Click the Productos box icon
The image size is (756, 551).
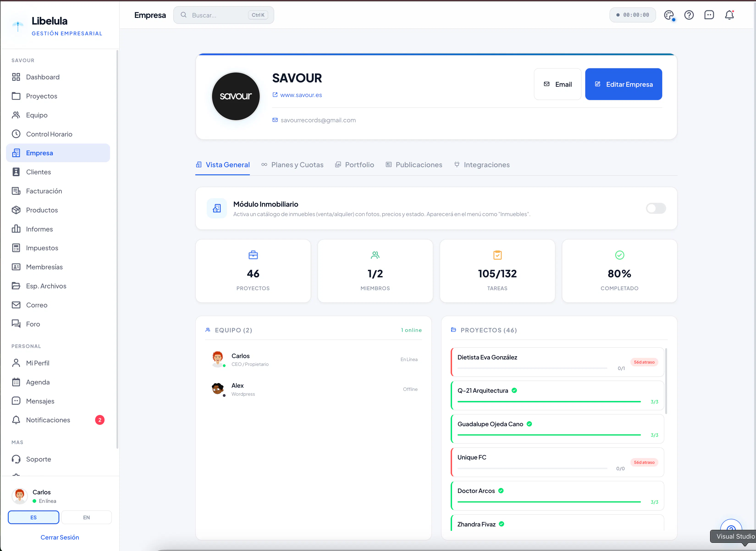16,210
